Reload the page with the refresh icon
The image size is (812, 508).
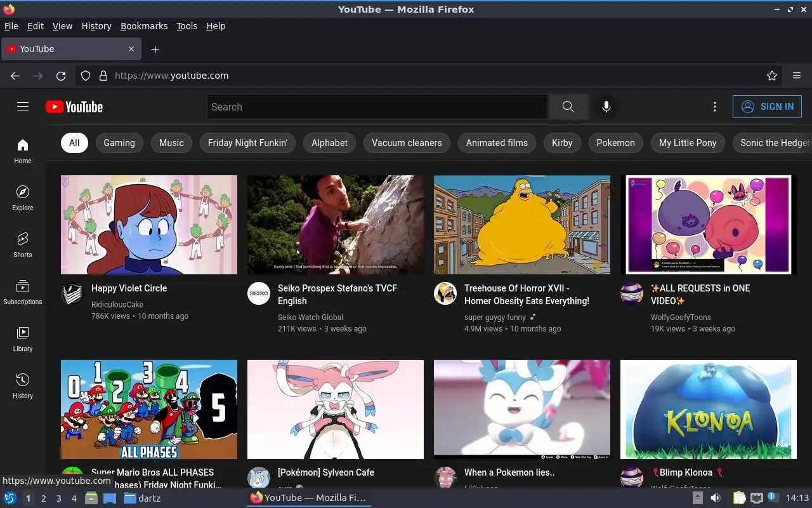[x=61, y=76]
